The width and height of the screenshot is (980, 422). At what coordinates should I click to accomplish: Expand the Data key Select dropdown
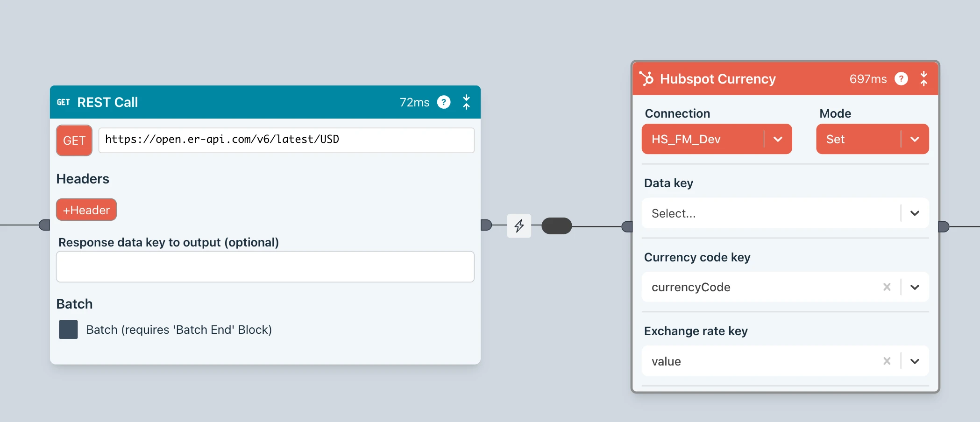coord(914,213)
